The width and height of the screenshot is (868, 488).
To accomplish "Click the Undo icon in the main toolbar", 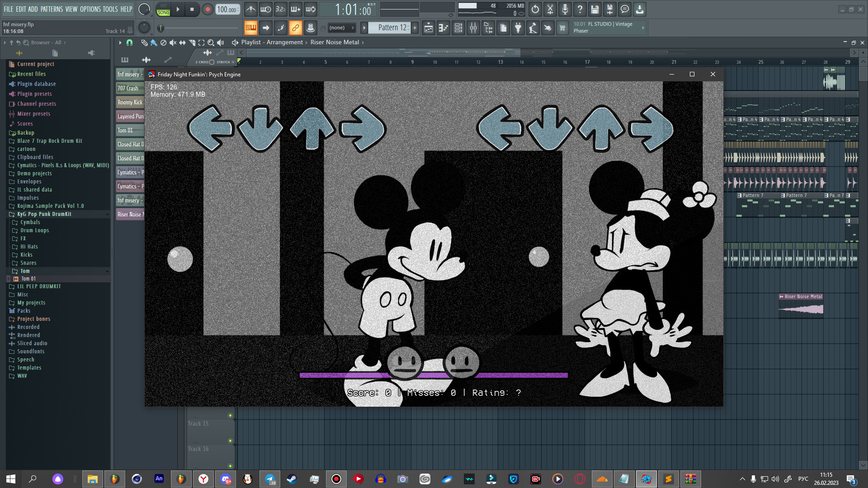I will tap(535, 9).
